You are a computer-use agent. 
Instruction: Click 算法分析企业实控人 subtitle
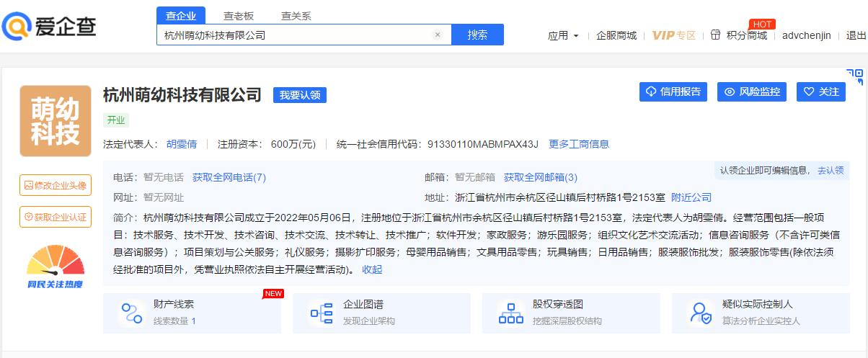point(761,321)
